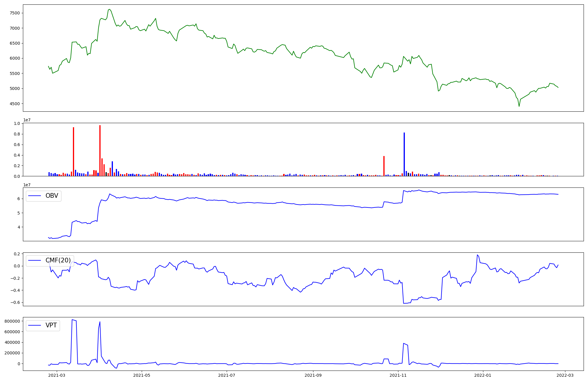Select the 2021-09 x-axis date tick
Image resolution: width=588 pixels, height=382 pixels.
[313, 375]
